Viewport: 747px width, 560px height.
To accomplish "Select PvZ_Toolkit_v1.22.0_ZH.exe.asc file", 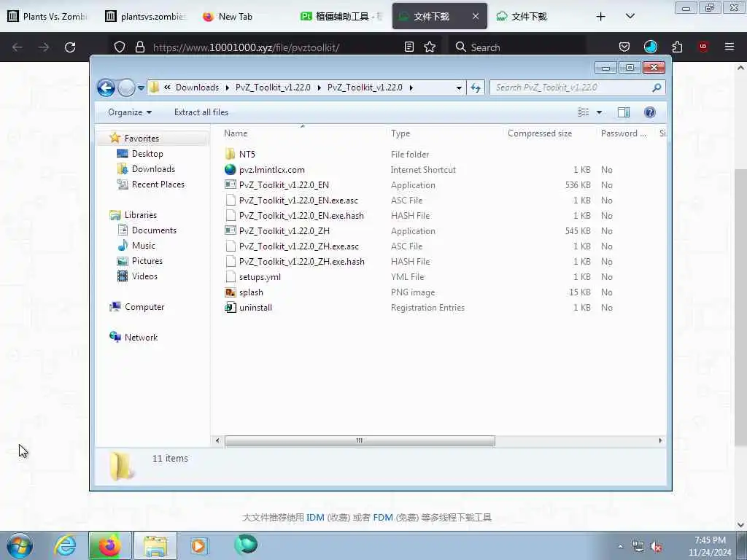I will pyautogui.click(x=298, y=246).
